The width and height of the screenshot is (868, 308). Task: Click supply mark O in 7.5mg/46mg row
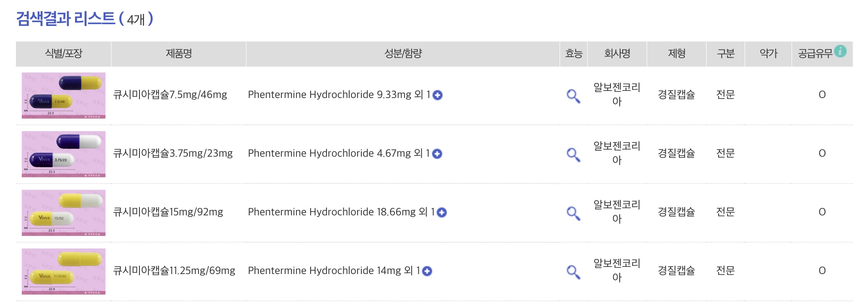coord(822,95)
